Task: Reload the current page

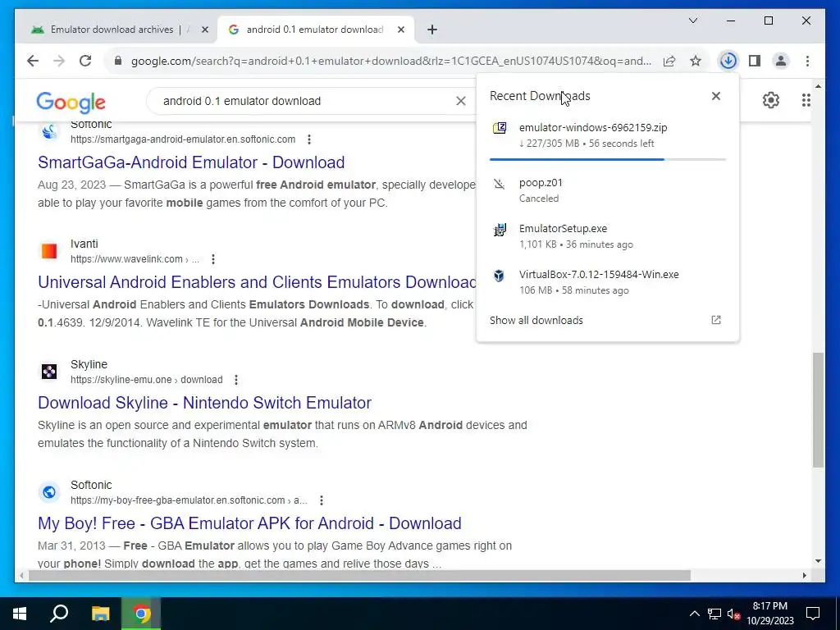Action: [85, 61]
